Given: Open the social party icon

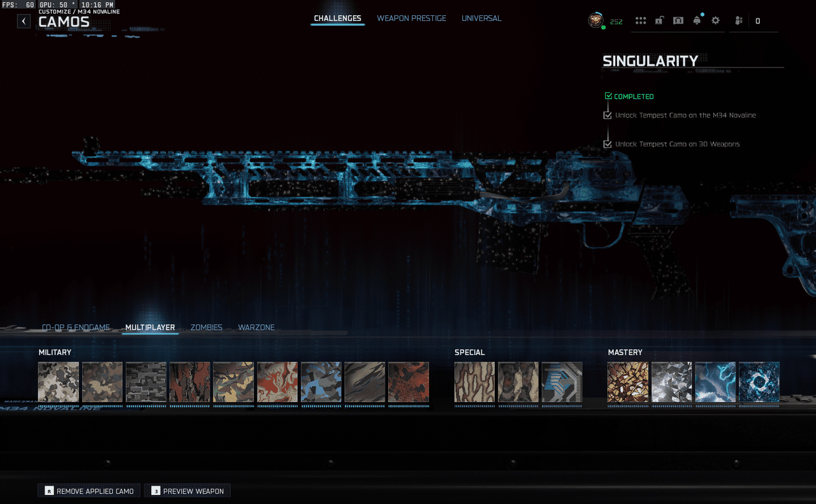Looking at the screenshot, I should pos(739,21).
